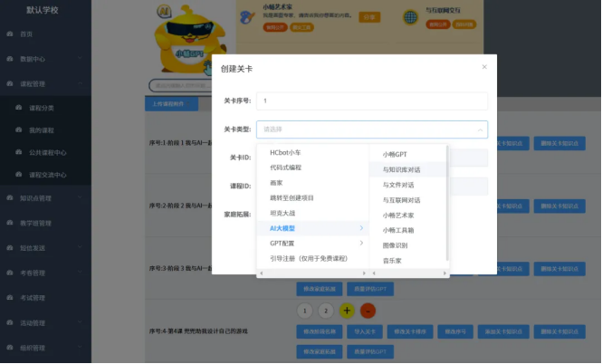Click 删除关卡知识点 in the 序号:1 row

tap(559, 143)
